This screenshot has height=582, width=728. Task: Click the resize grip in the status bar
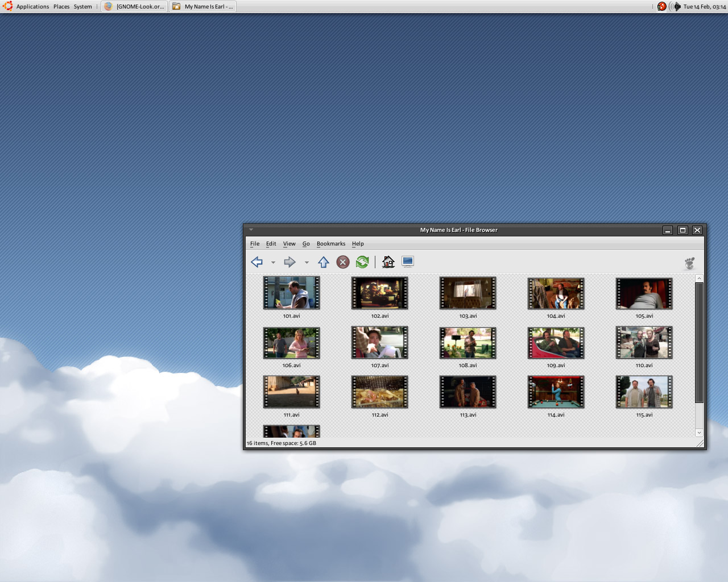[700, 443]
